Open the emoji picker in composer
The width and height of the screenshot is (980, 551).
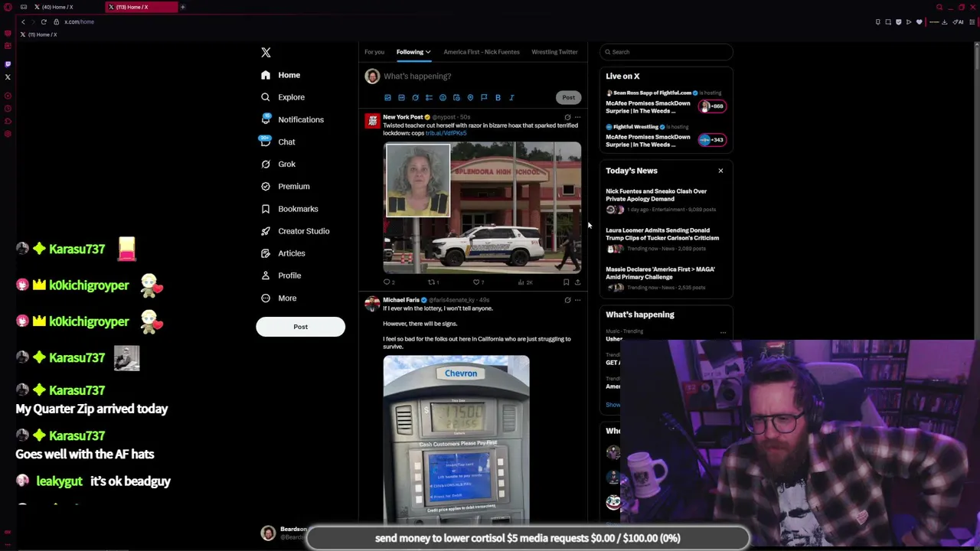point(443,98)
